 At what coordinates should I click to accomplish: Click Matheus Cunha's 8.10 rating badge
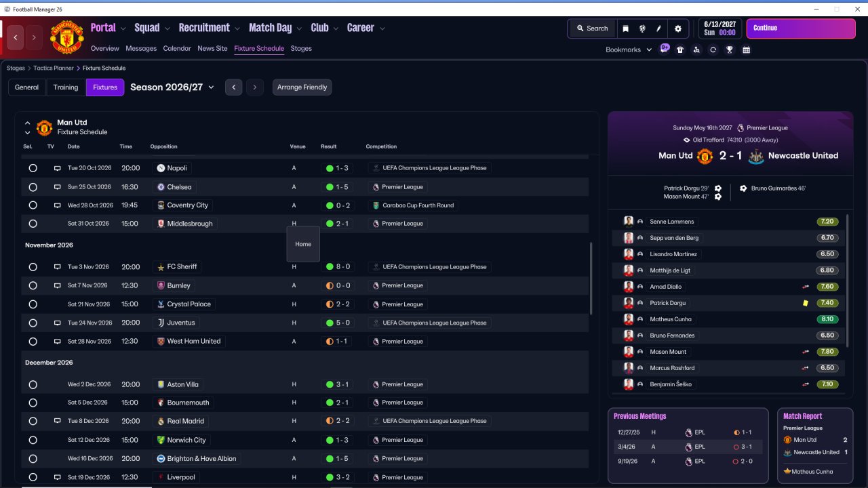(827, 319)
